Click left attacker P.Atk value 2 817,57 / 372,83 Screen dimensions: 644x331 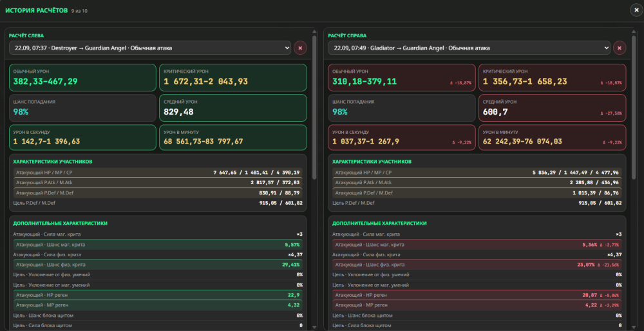(275, 182)
